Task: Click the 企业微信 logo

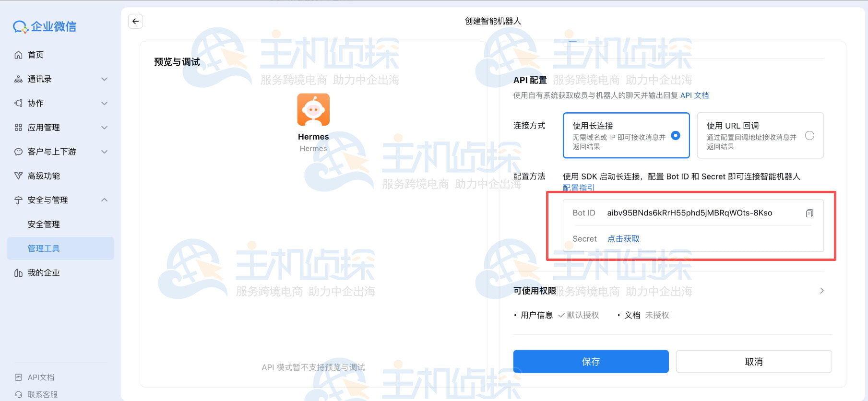Action: (x=45, y=27)
